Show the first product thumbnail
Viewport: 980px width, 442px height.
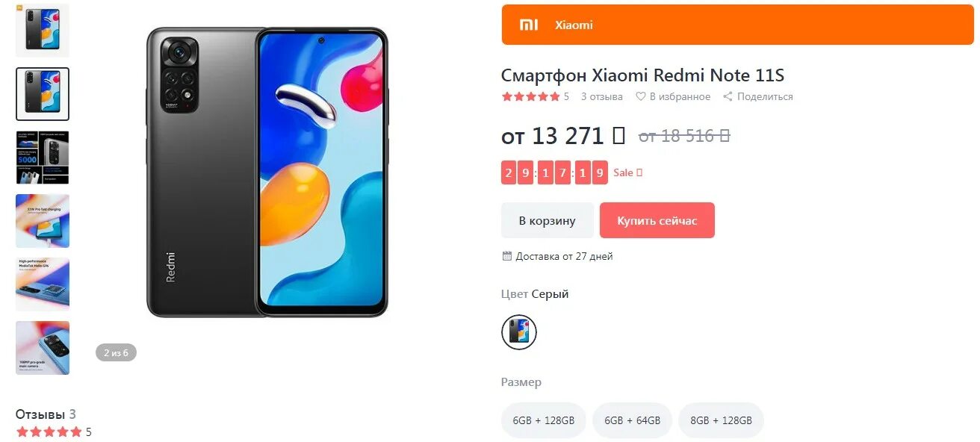coord(43,31)
